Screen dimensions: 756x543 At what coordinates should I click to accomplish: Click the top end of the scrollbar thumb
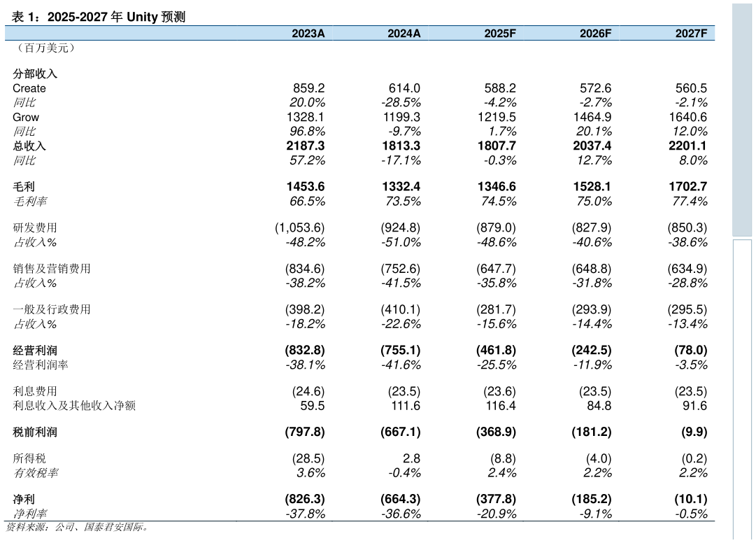(x=741, y=7)
